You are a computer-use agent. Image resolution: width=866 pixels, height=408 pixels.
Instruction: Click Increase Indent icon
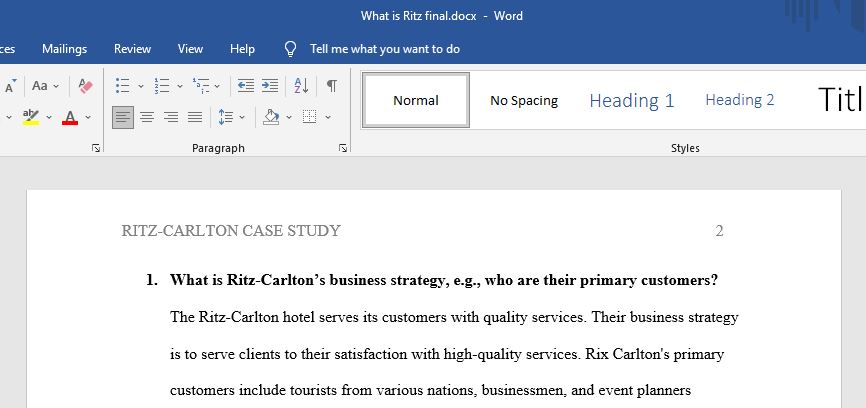click(270, 86)
